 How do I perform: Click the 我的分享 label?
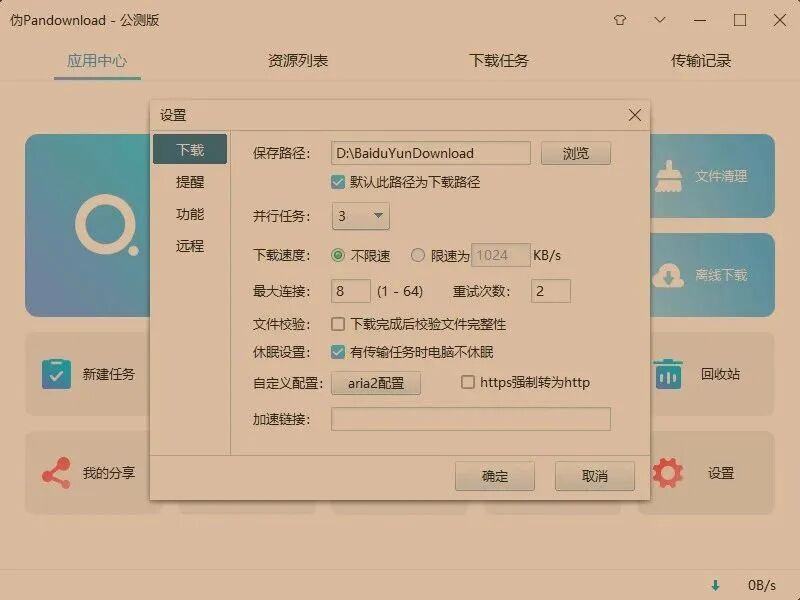tap(109, 473)
